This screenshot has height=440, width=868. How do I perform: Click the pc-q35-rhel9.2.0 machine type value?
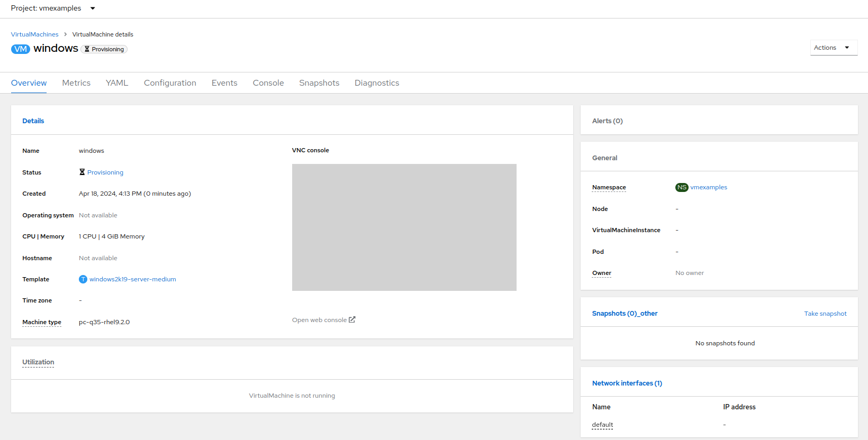click(104, 322)
